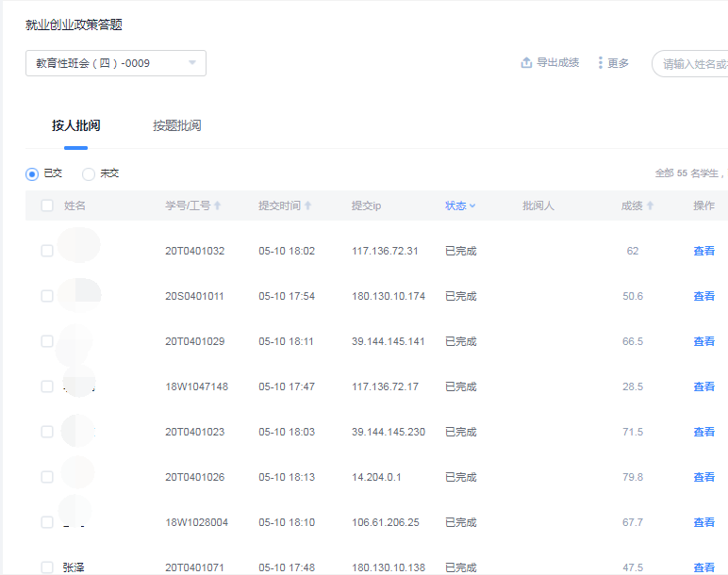Click the name search input field
This screenshot has height=575, width=728.
pyautogui.click(x=693, y=64)
